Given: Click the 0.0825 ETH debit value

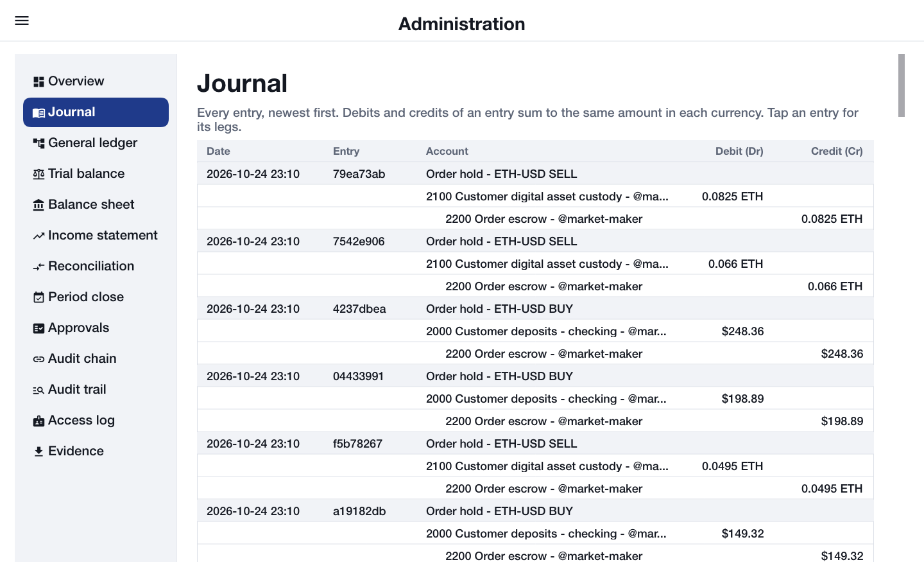Looking at the screenshot, I should (732, 197).
